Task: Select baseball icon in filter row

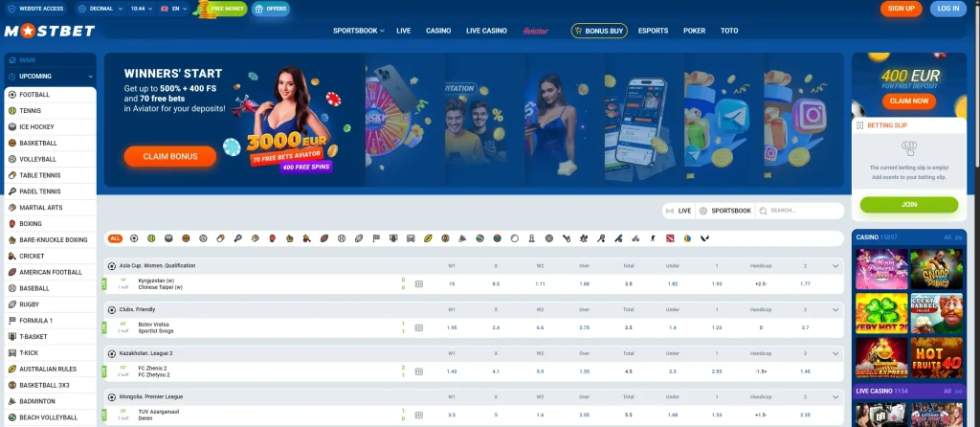Action: coord(342,238)
